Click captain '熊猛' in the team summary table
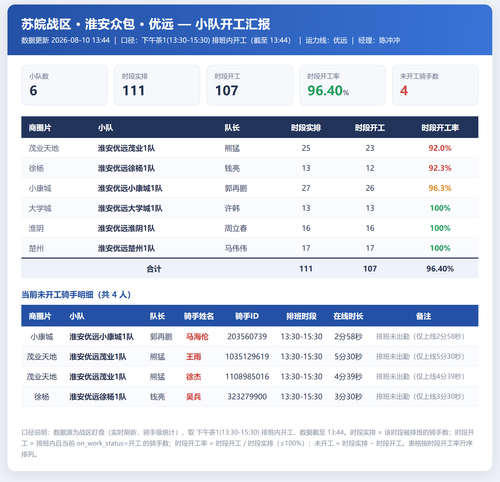The image size is (500, 482). click(x=232, y=148)
